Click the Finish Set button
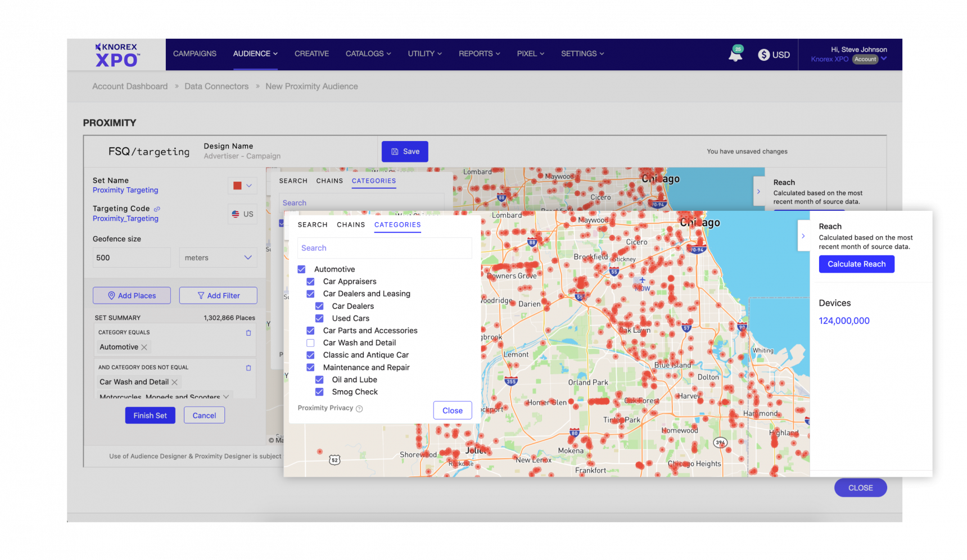The image size is (967, 560). coord(150,416)
